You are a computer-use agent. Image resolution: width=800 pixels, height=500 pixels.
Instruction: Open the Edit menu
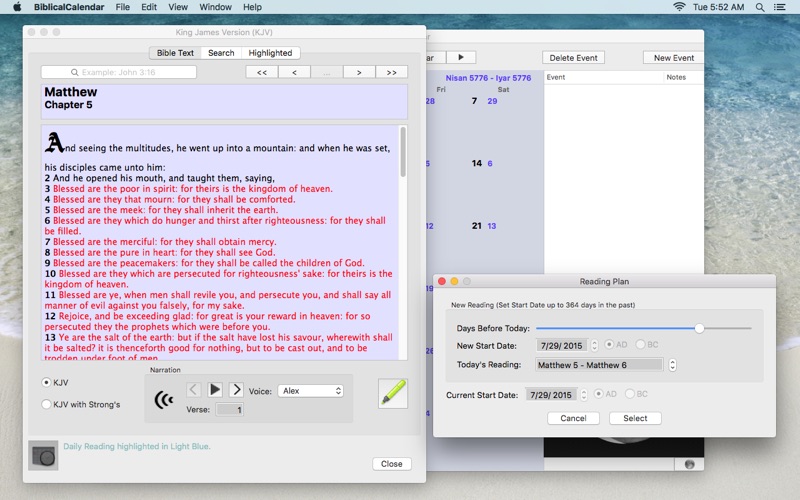(149, 7)
